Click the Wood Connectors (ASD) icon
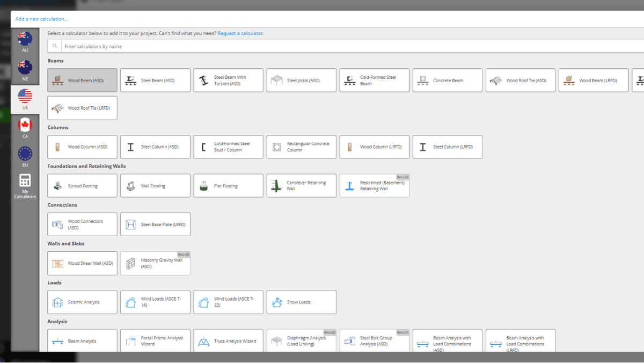 click(57, 224)
